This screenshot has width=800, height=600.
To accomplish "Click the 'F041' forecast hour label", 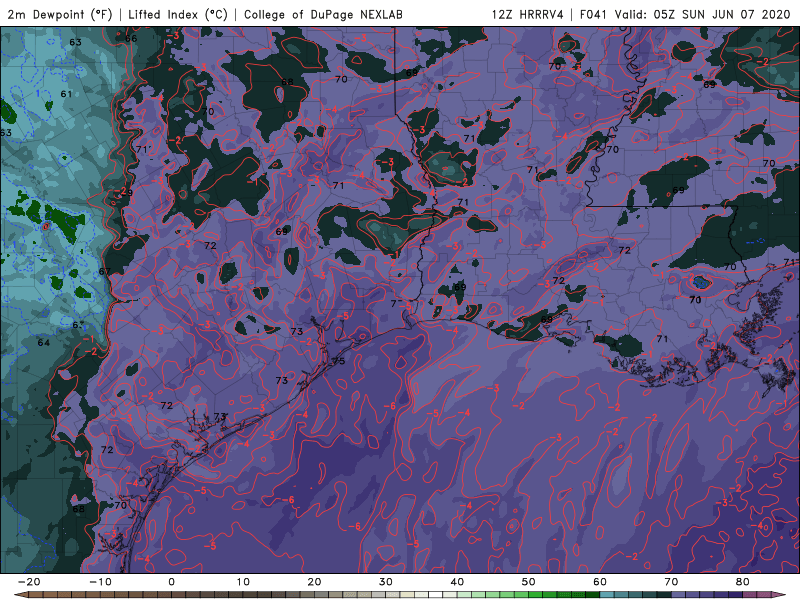I will coord(593,14).
